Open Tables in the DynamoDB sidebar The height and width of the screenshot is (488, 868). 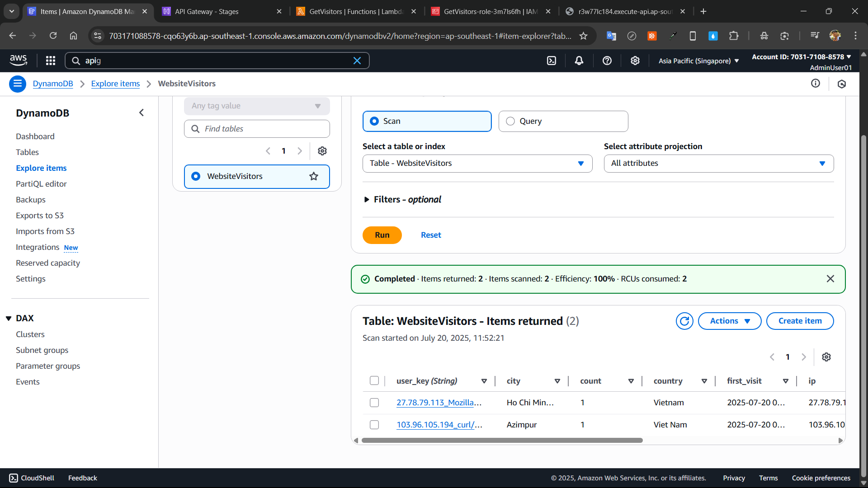tap(27, 152)
